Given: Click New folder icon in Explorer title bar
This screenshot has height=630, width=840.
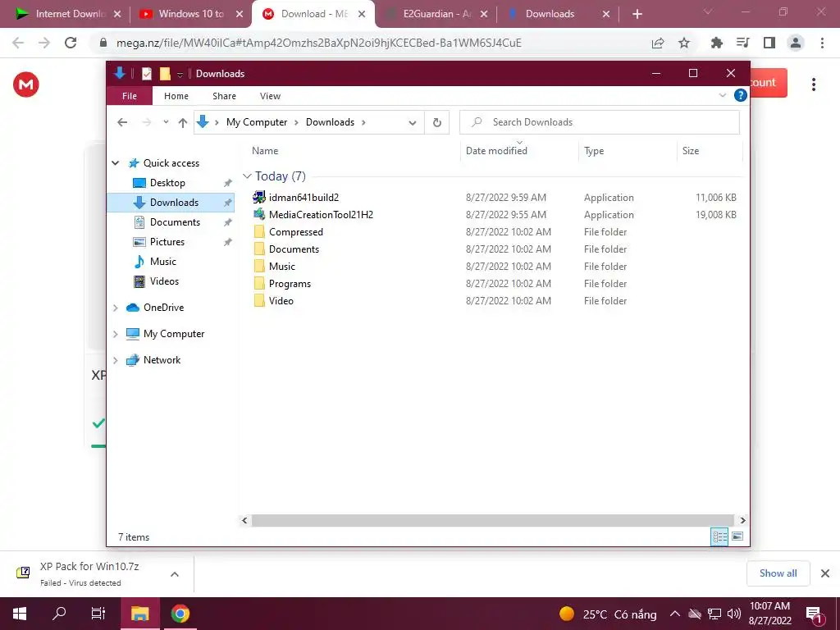Looking at the screenshot, I should (165, 74).
